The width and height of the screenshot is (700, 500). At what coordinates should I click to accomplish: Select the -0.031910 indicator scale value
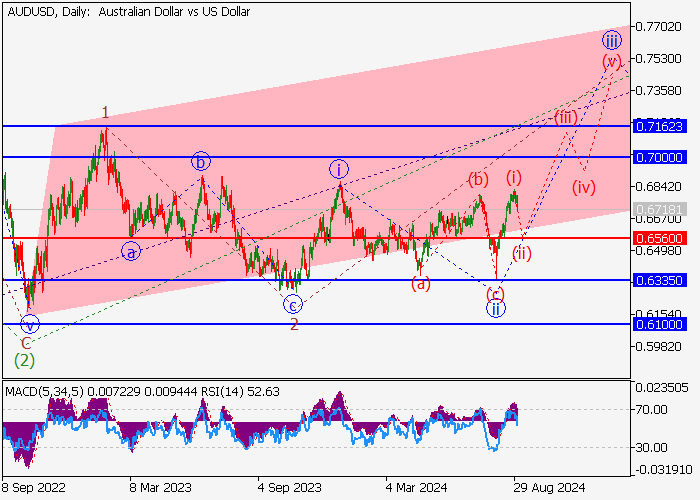(x=663, y=470)
